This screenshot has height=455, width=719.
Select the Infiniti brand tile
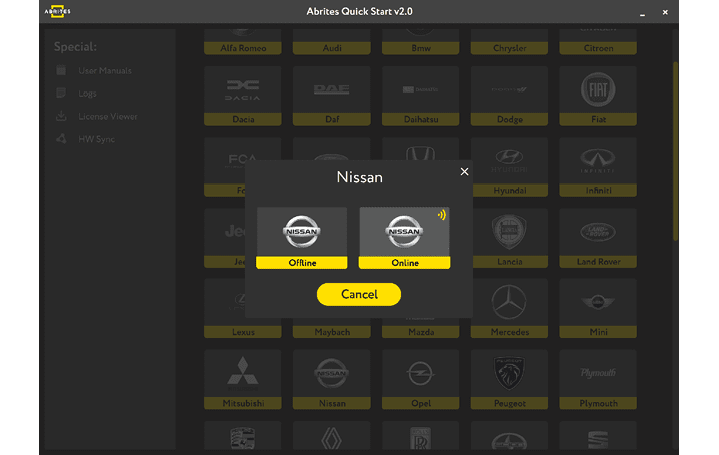coord(598,166)
